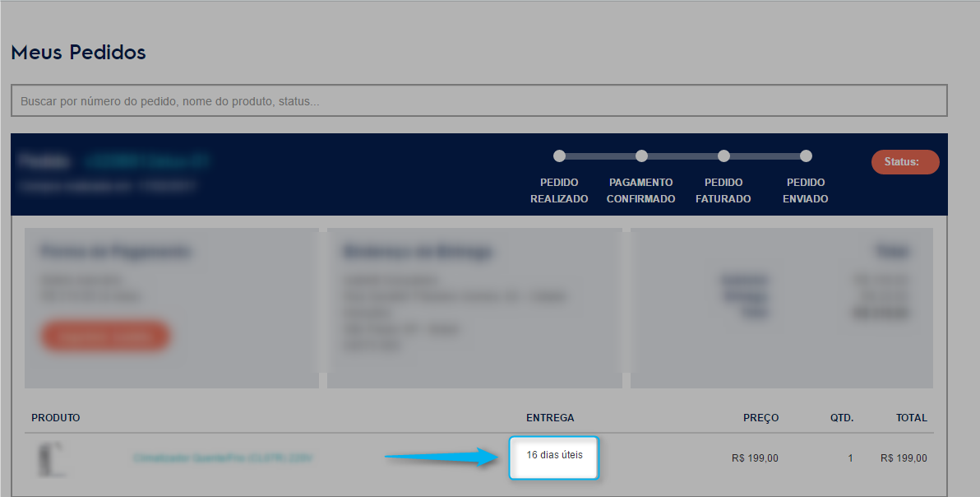
Task: Click the blurred orange payment button
Action: click(105, 336)
